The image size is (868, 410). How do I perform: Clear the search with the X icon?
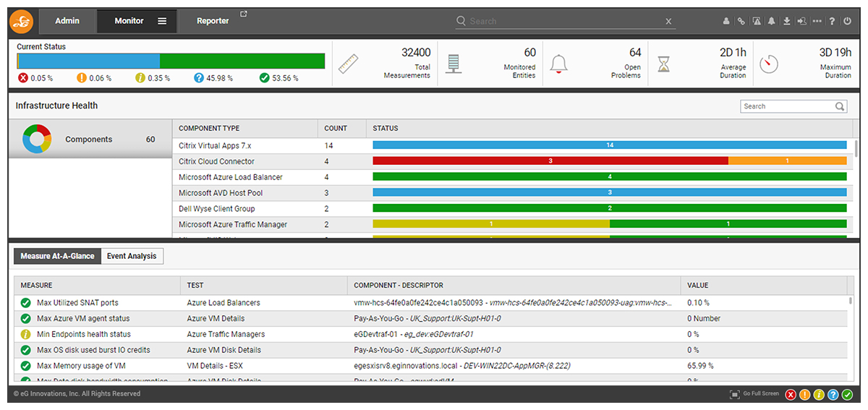pos(669,22)
